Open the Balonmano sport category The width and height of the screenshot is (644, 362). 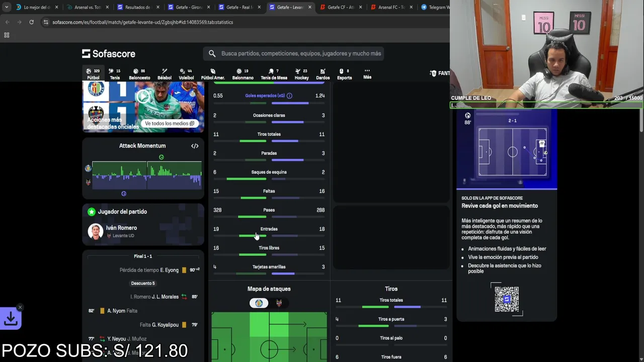coord(243,74)
